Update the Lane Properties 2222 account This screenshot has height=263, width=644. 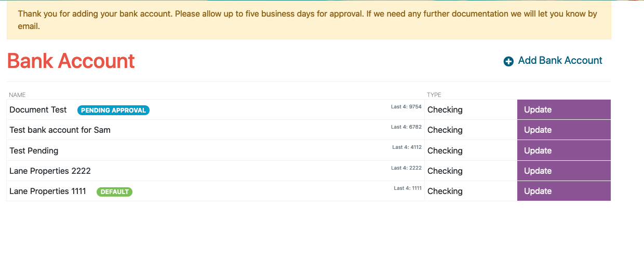pyautogui.click(x=564, y=171)
